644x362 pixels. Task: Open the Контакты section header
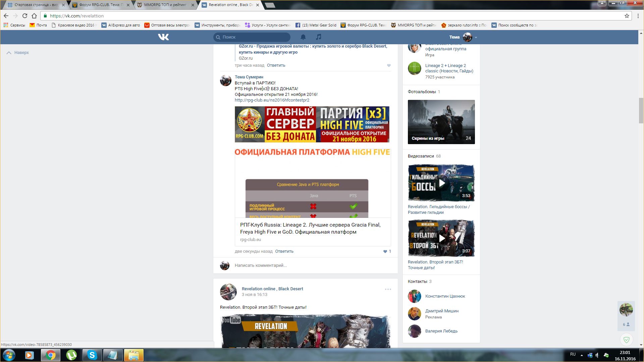(x=418, y=282)
